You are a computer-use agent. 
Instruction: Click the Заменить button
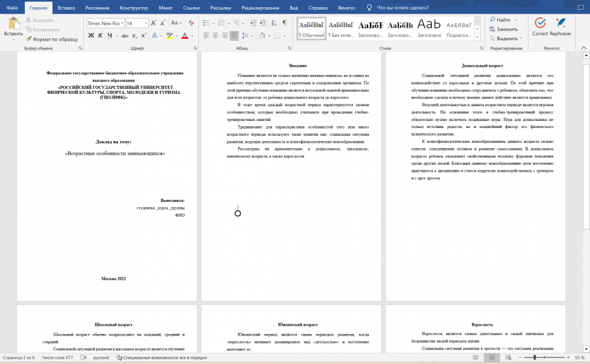(504, 29)
